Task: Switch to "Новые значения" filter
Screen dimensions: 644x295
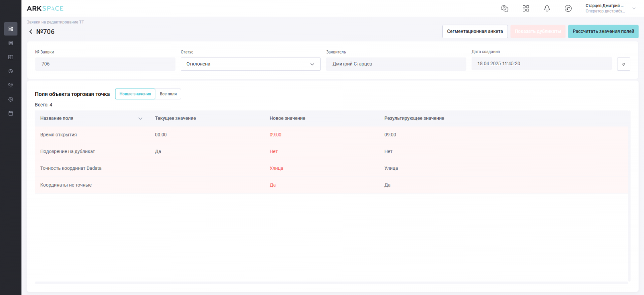Action: coord(135,94)
